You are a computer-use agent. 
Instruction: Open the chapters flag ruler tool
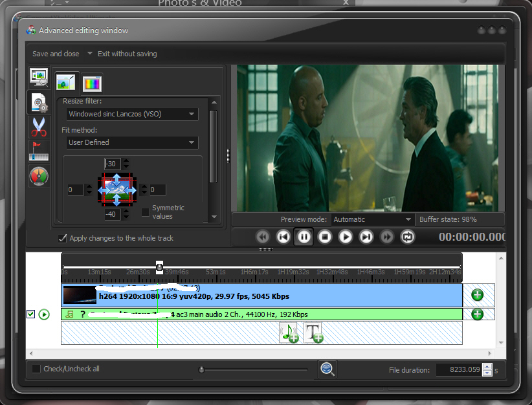pyautogui.click(x=39, y=151)
